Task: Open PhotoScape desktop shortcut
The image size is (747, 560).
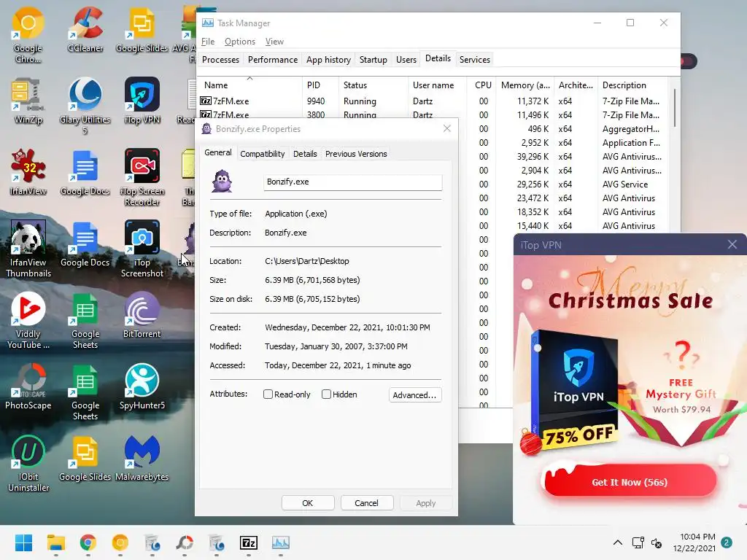Action: [x=28, y=386]
